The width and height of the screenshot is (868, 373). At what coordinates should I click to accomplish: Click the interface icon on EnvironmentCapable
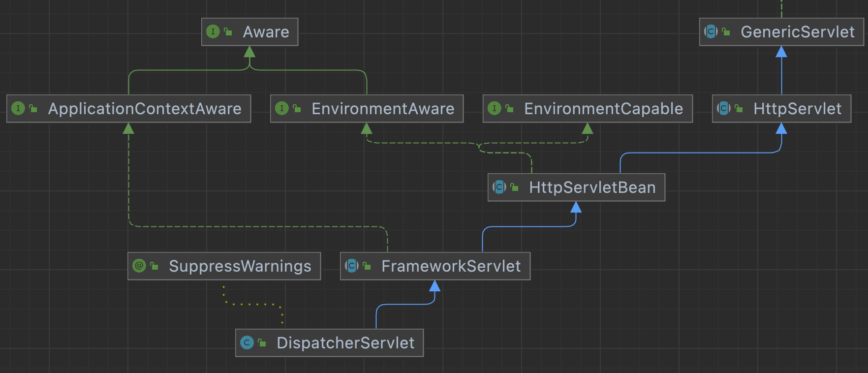[494, 109]
